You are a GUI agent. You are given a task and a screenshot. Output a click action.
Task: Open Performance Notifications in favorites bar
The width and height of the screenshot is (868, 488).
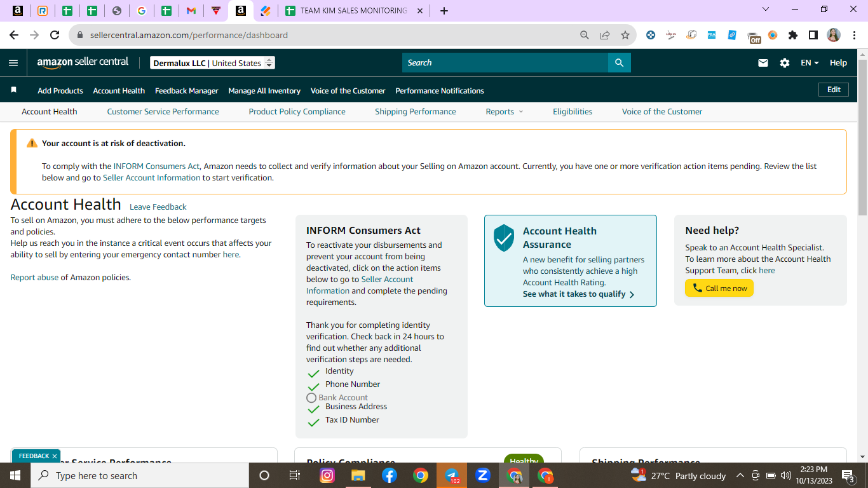[440, 91]
